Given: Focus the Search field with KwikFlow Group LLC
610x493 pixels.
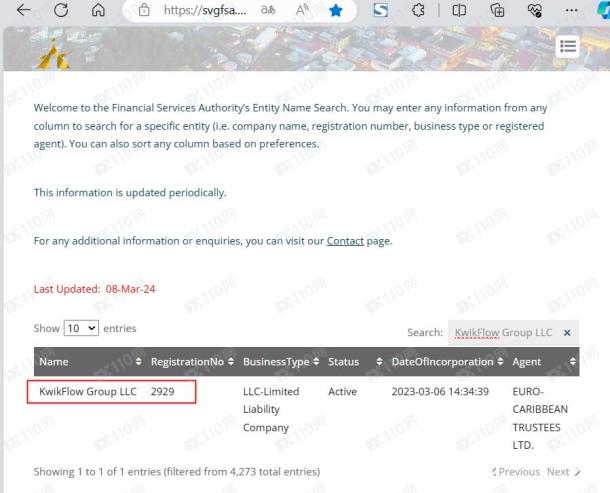Looking at the screenshot, I should (513, 333).
